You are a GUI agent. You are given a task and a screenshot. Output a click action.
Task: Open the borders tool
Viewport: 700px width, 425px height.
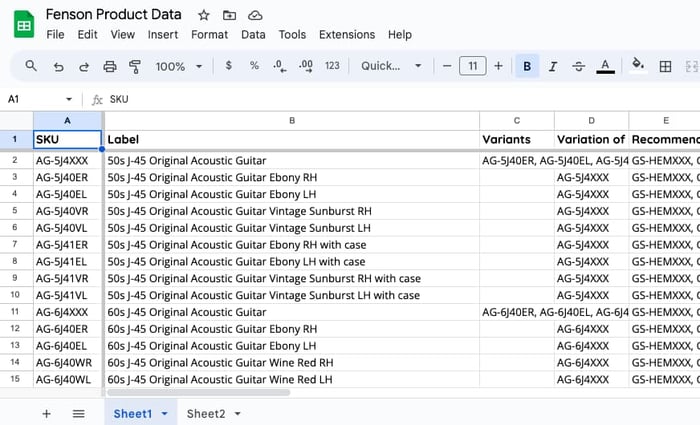click(665, 66)
